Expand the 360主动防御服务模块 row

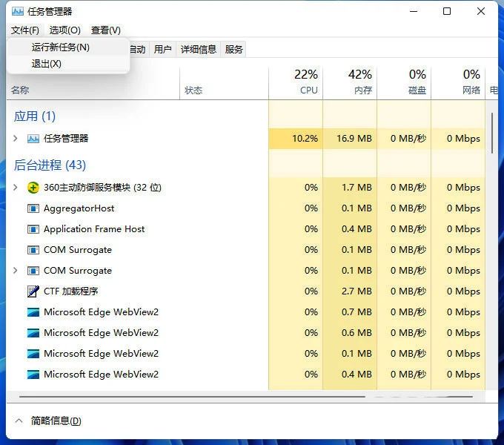tap(15, 188)
